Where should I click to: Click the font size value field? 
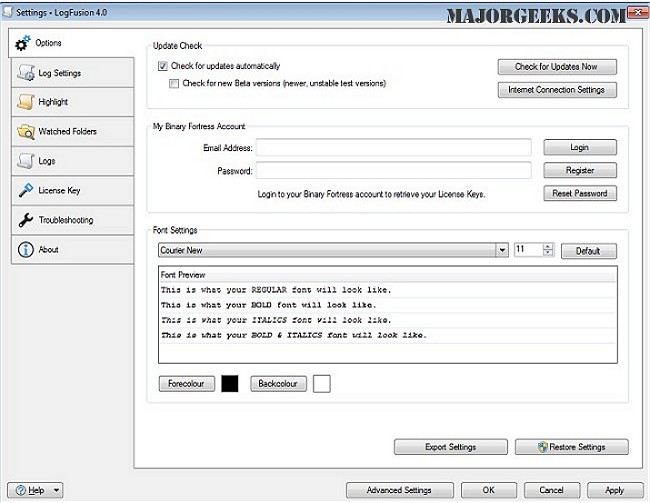point(529,250)
